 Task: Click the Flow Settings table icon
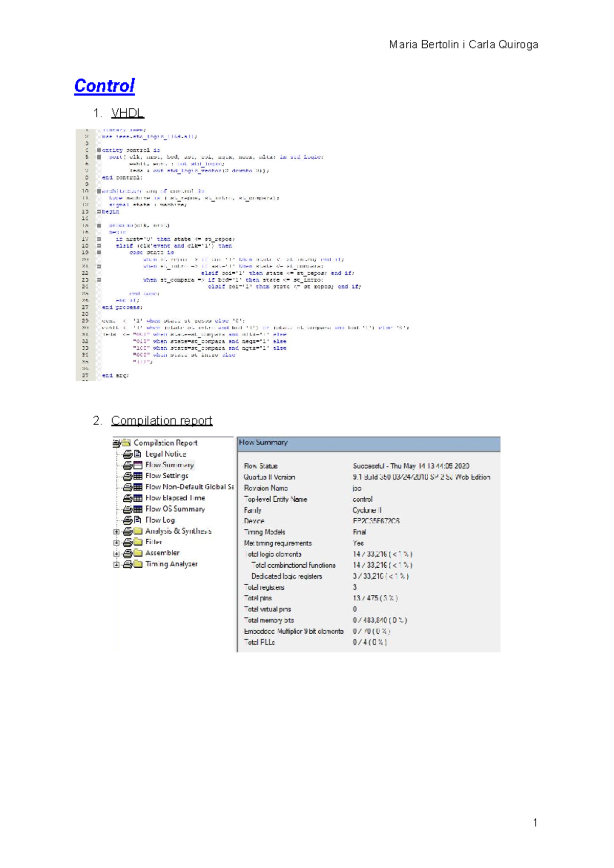coord(138,476)
